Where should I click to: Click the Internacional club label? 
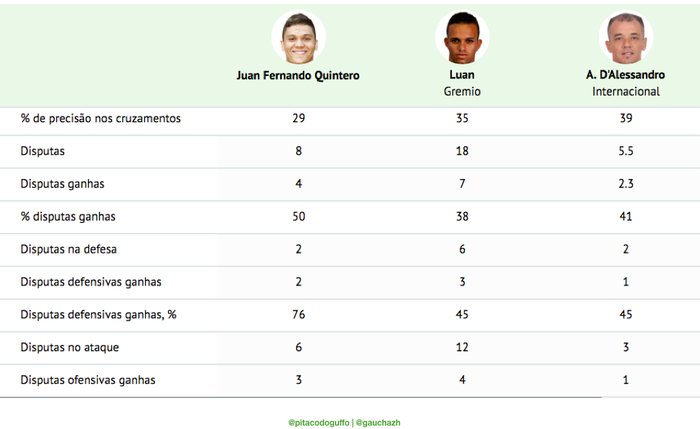[625, 92]
